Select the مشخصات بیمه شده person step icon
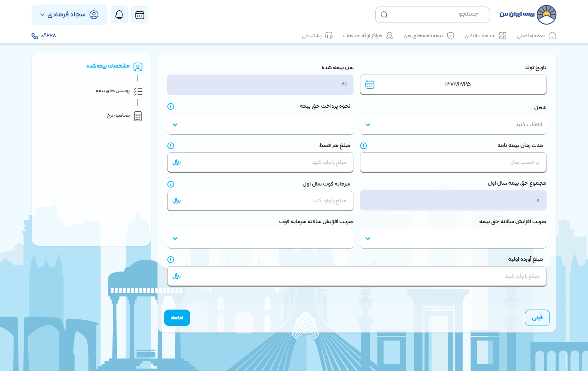 (138, 66)
